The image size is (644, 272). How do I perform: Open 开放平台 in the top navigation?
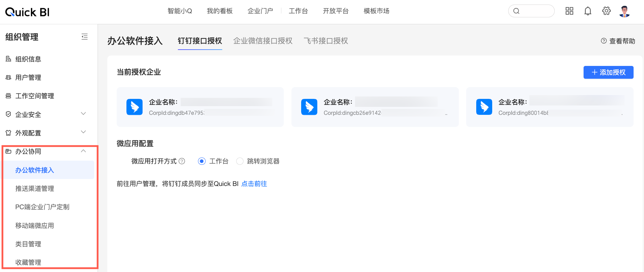336,11
